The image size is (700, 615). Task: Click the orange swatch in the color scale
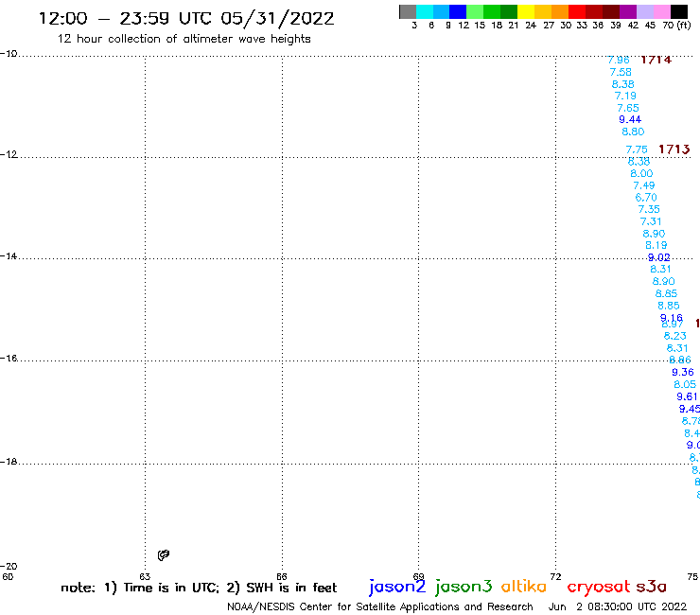click(560, 11)
